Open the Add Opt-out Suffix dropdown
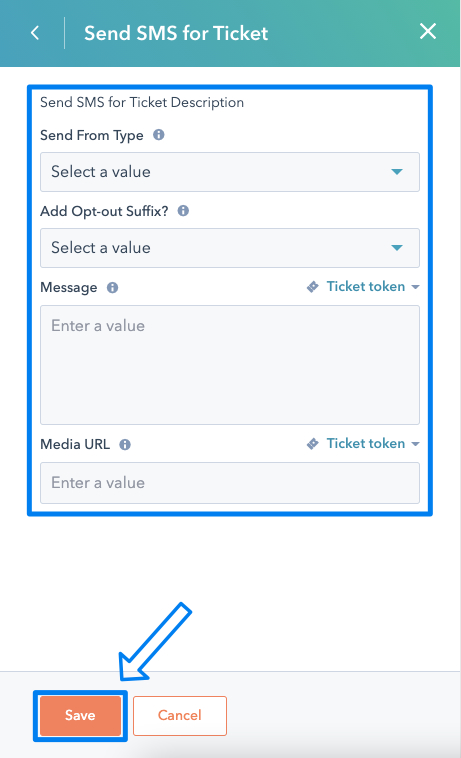Screen dimensions: 461x758 click(230, 248)
